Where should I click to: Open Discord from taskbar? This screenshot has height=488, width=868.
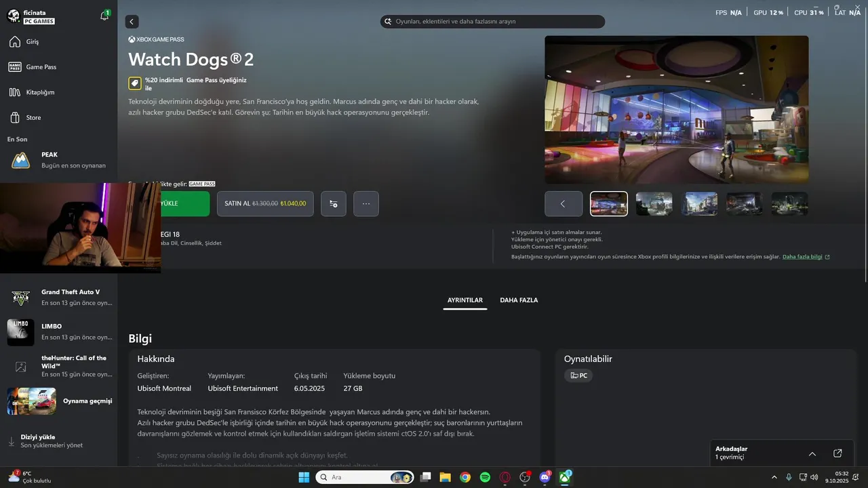click(545, 477)
